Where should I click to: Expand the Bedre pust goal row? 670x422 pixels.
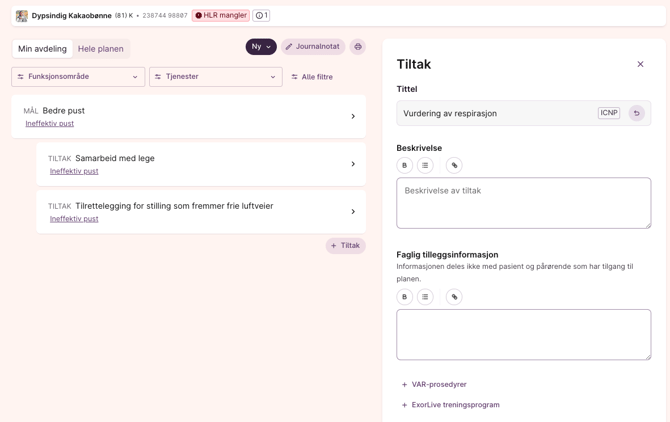[352, 117]
